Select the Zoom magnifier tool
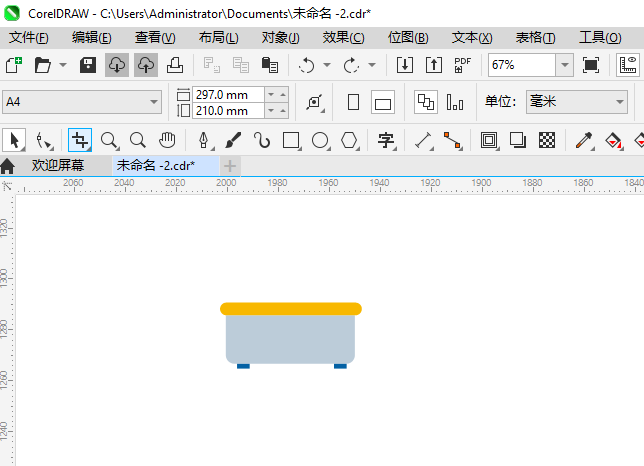The image size is (644, 466). click(109, 140)
